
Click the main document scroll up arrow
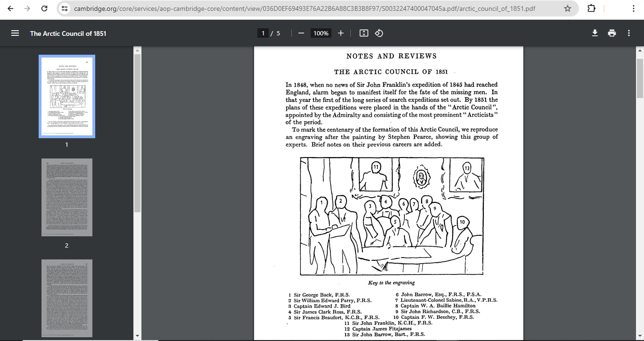tap(640, 50)
